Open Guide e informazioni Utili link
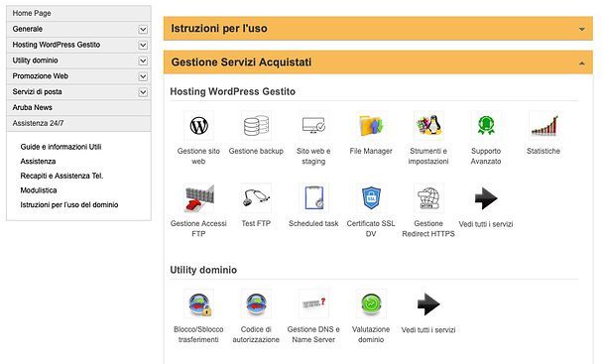This screenshot has width=605, height=364. click(60, 147)
